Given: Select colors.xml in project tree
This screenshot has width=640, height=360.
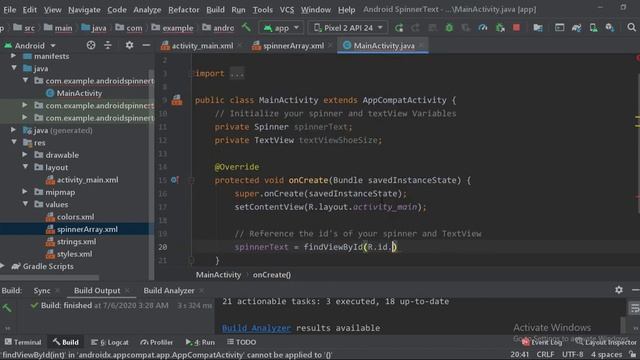Looking at the screenshot, I should pos(76,217).
